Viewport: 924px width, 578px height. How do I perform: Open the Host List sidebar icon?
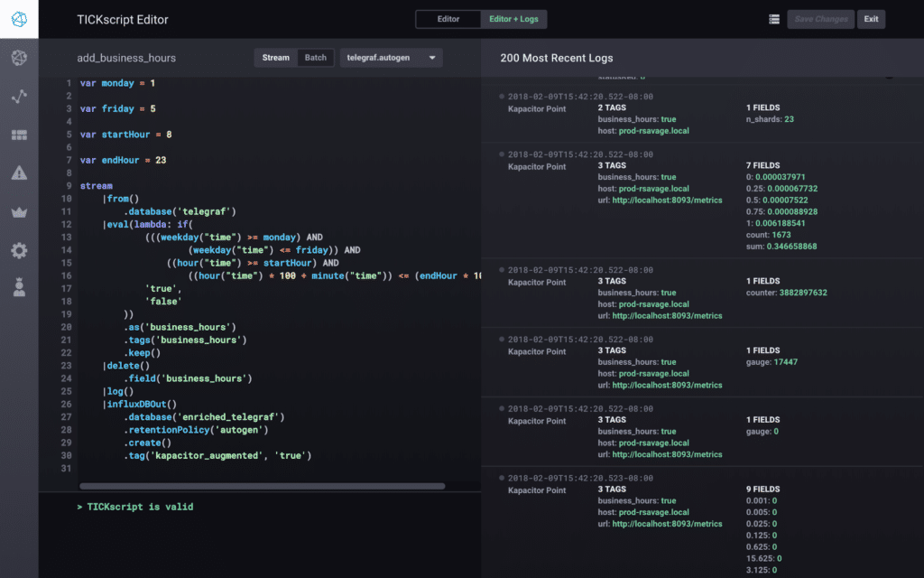click(x=19, y=58)
